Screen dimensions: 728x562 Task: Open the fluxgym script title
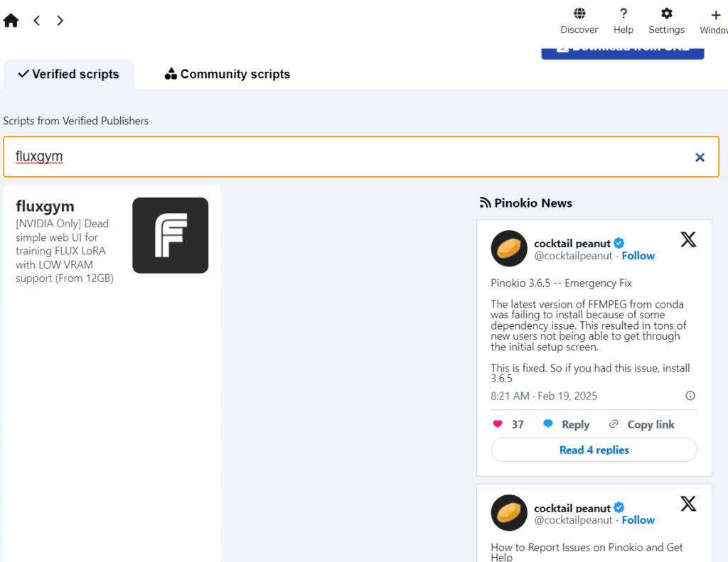tap(45, 206)
